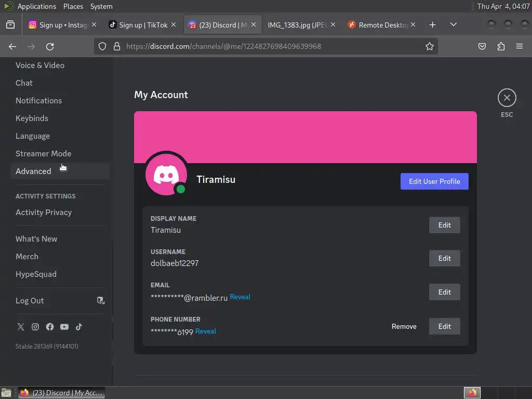This screenshot has height=399, width=532.
Task: Remove the phone number
Action: 404,326
